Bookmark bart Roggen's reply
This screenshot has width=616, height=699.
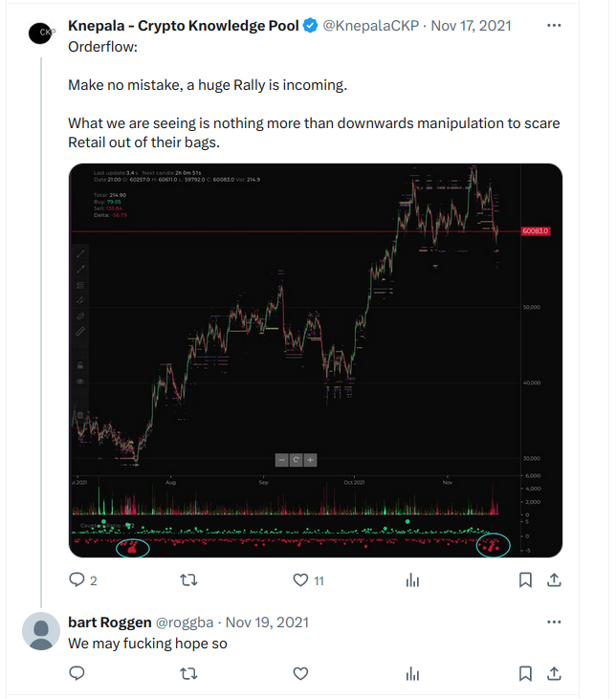(525, 673)
